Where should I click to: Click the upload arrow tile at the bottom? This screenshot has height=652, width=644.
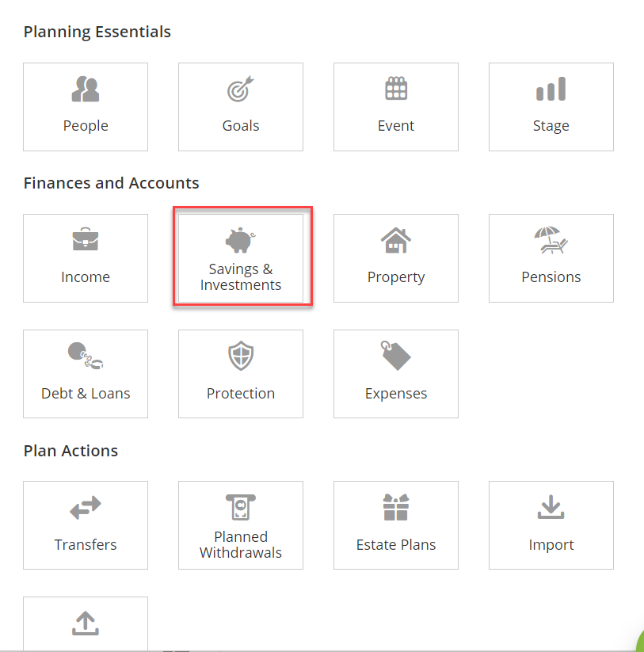click(x=86, y=623)
